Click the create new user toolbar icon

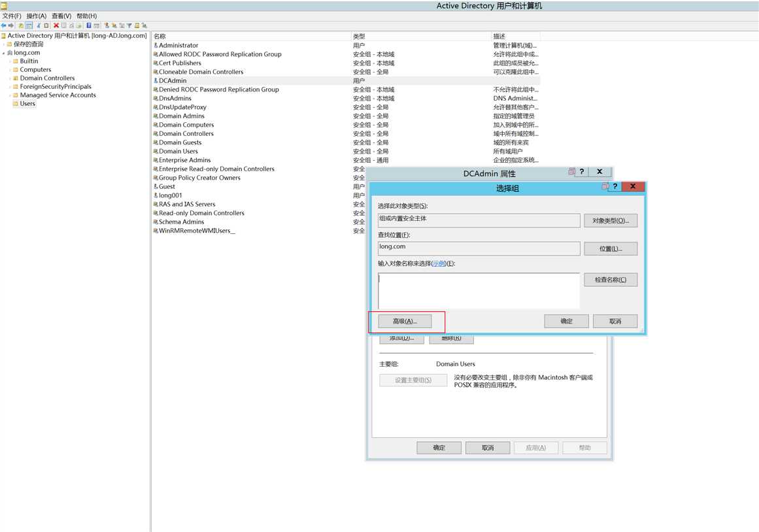point(107,25)
